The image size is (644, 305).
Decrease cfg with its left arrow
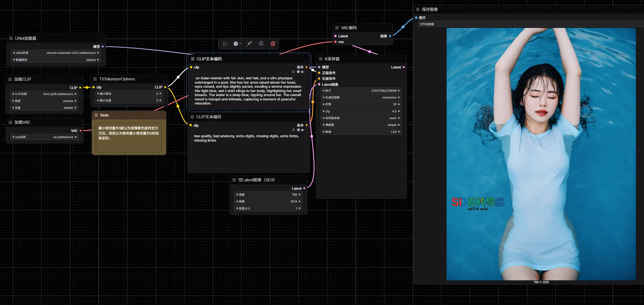pos(323,111)
